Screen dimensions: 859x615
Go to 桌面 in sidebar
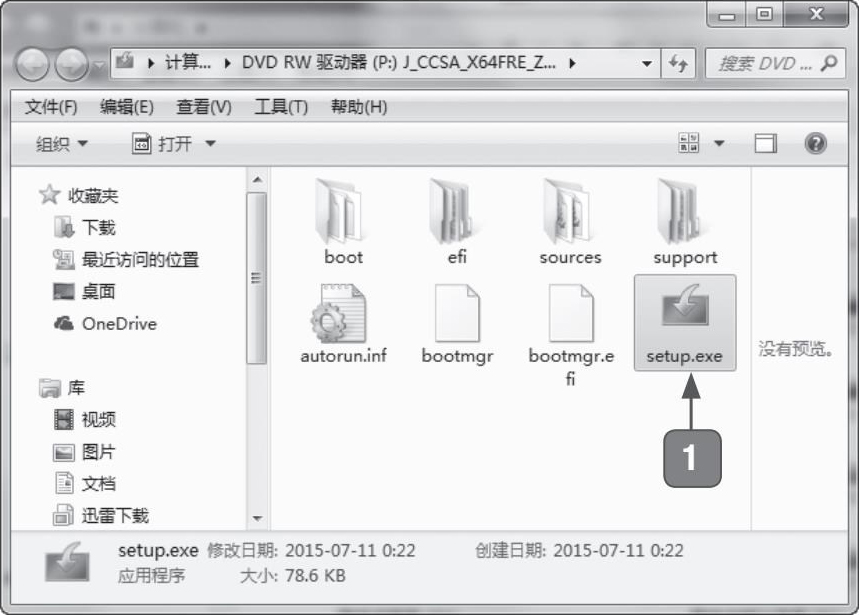84,291
